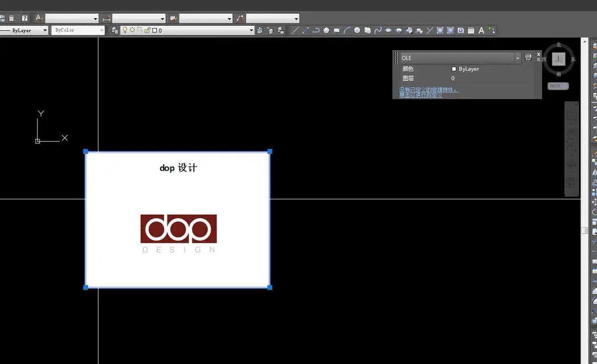597x364 pixels.
Task: Click the Make Object's Layer Current icon
Action: point(260,30)
